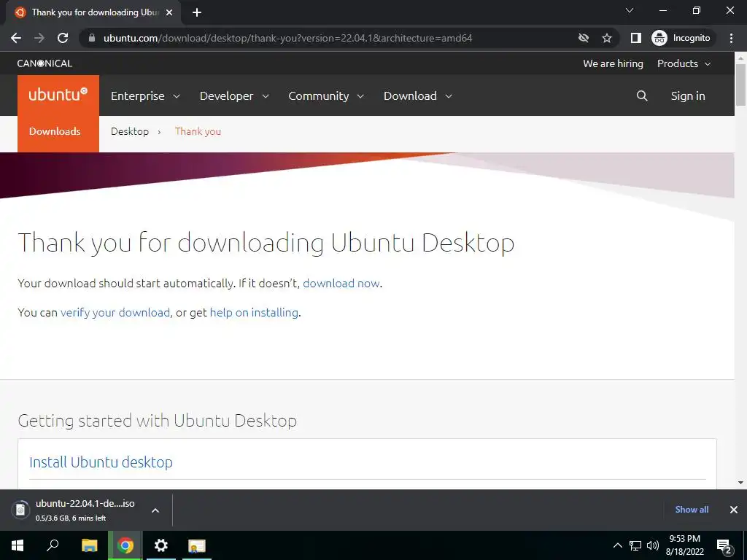Click the 'Thank you' breadcrumb
This screenshot has width=747, height=560.
pyautogui.click(x=198, y=131)
